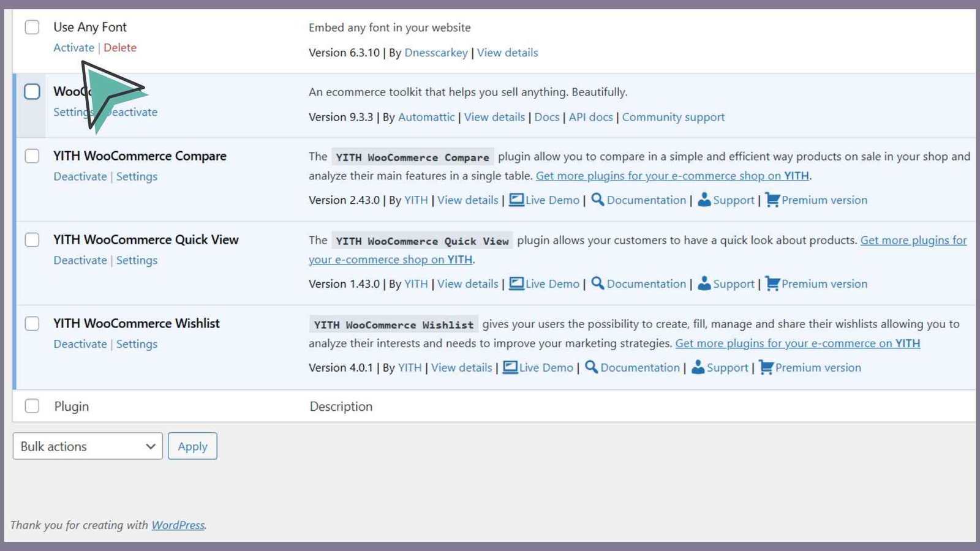The height and width of the screenshot is (551, 980).
Task: Open Settings for YITH WooCommerce Quick View
Action: click(137, 260)
